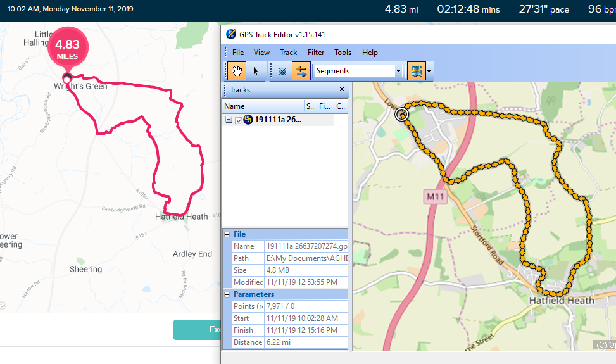Toggle the reverse direction arrows icon

[301, 71]
